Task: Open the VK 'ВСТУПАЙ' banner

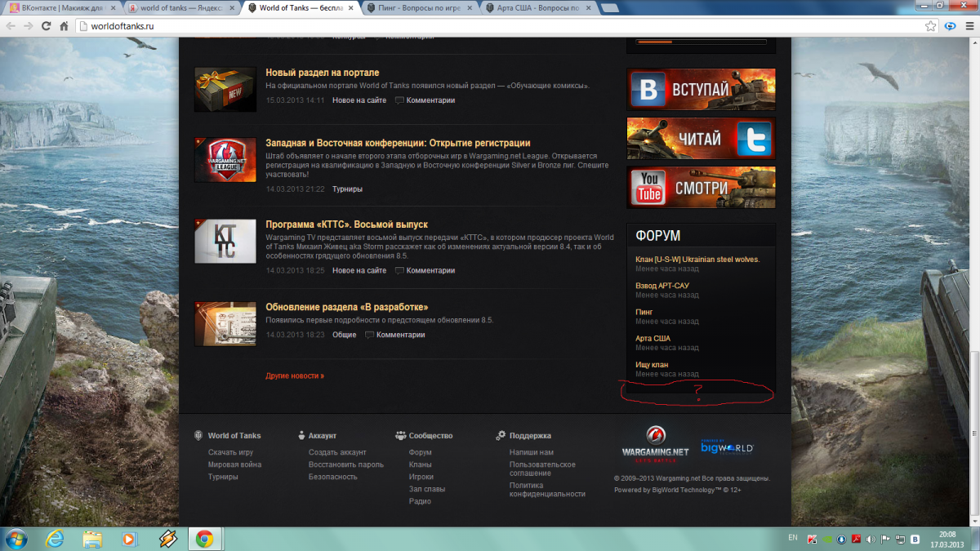Action: 701,89
